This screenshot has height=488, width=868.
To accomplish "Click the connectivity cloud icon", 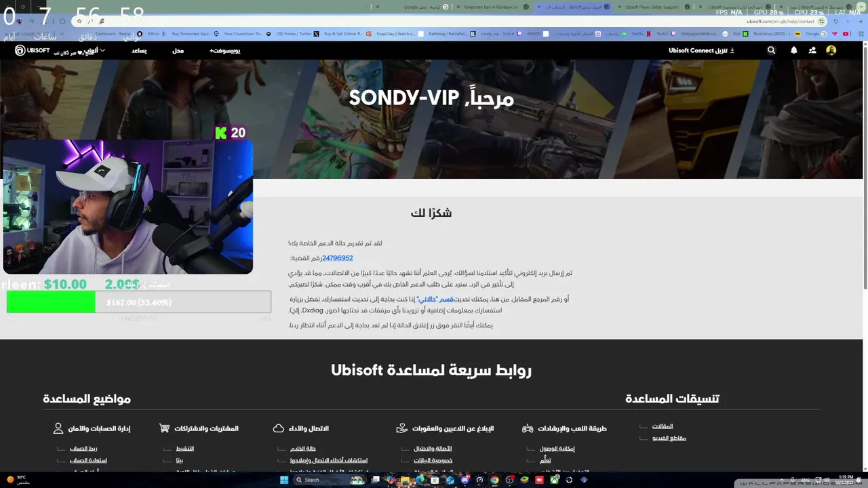I will coord(278,428).
